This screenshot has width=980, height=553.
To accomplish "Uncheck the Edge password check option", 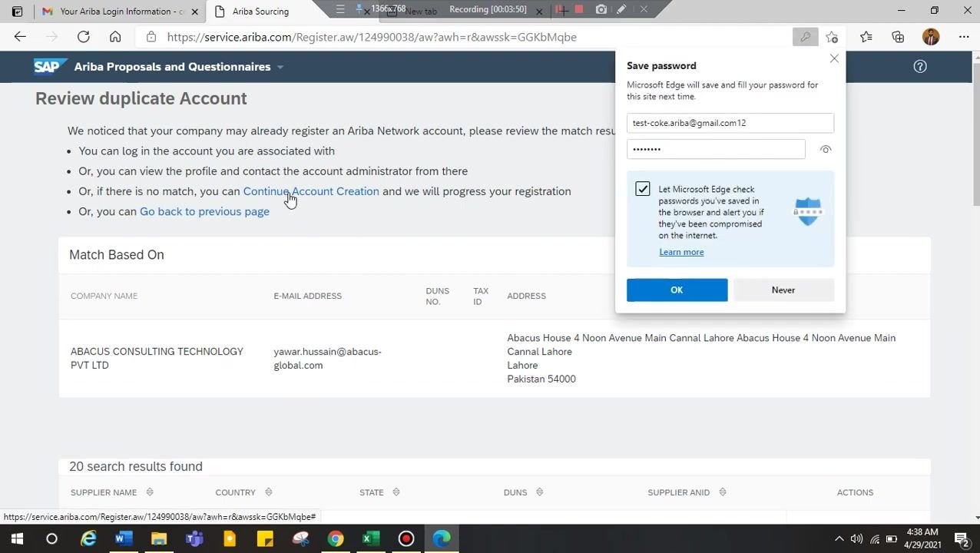I will tap(643, 189).
